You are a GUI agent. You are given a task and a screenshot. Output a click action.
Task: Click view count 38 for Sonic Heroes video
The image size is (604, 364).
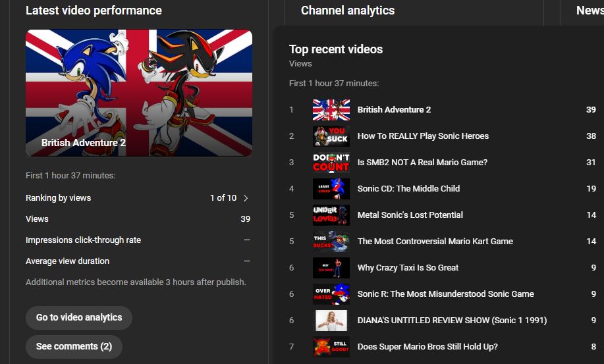591,136
